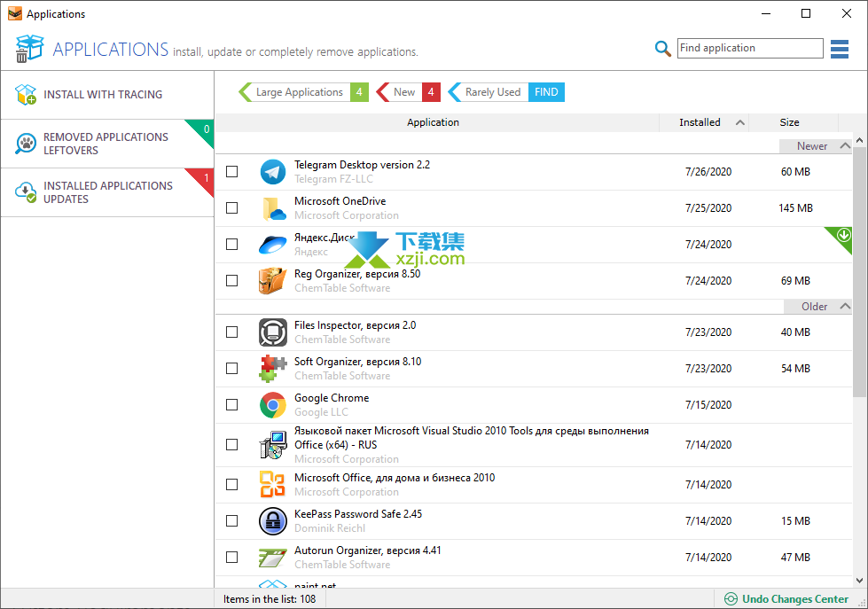Screen dimensions: 868x609
Task: Click the Removed Applications Leftovers paw icon
Action: point(26,144)
